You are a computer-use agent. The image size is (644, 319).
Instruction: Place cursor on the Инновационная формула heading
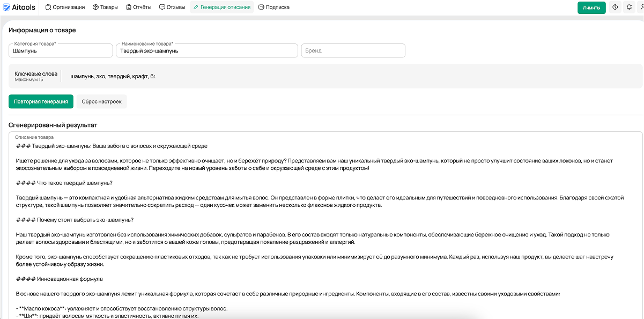click(x=60, y=279)
